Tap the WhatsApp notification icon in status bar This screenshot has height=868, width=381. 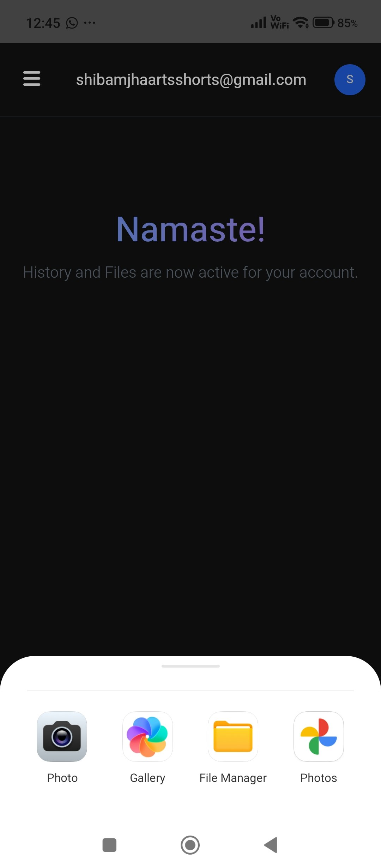(72, 23)
